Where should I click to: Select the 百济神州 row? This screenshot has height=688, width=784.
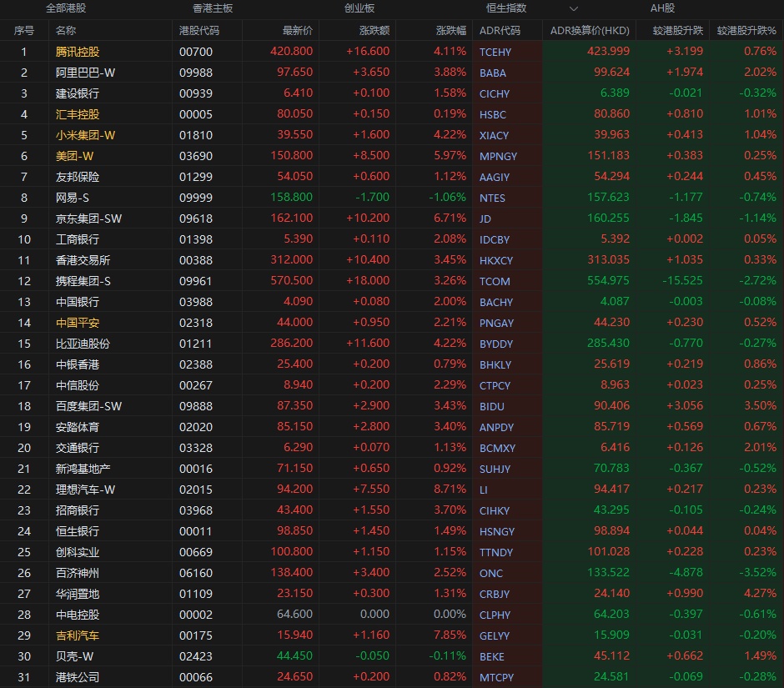[x=392, y=573]
